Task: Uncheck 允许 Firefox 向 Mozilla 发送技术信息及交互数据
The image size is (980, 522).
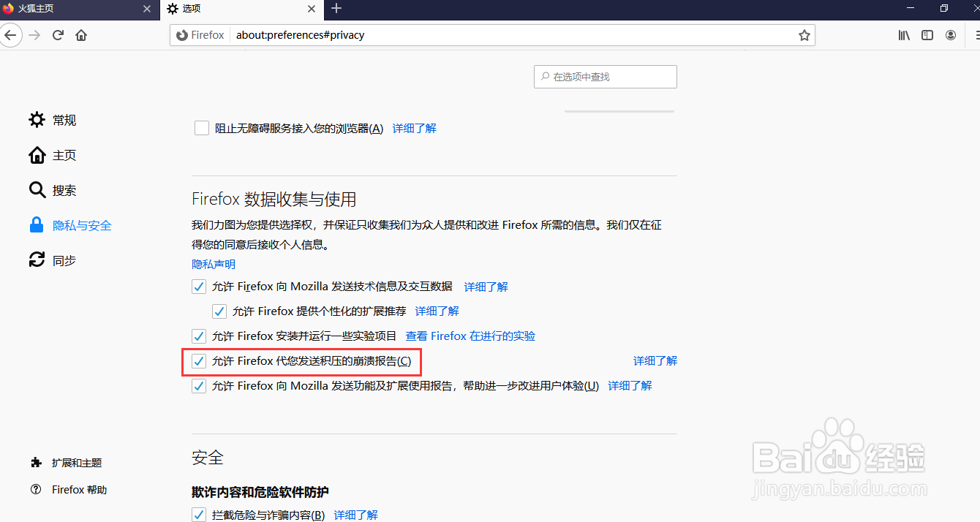Action: (x=199, y=287)
